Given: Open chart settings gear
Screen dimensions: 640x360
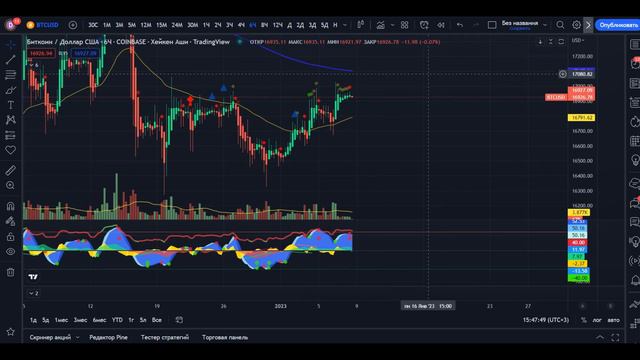Looking at the screenshot, I should pos(576,25).
